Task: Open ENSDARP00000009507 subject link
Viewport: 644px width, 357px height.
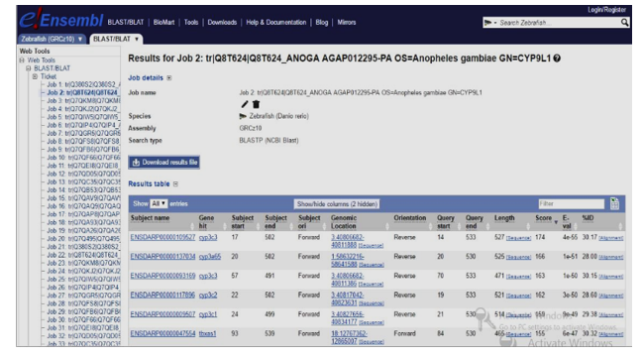Action: pyautogui.click(x=162, y=314)
